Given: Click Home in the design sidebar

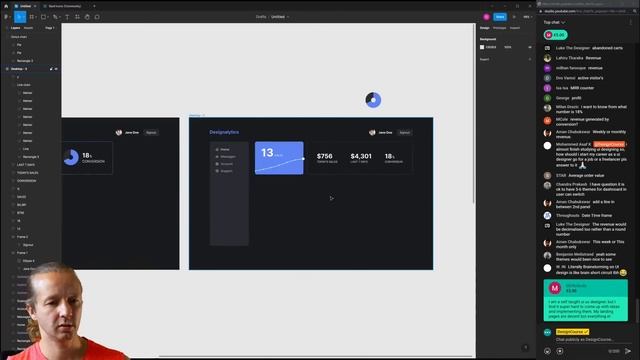Looking at the screenshot, I should coord(225,149).
